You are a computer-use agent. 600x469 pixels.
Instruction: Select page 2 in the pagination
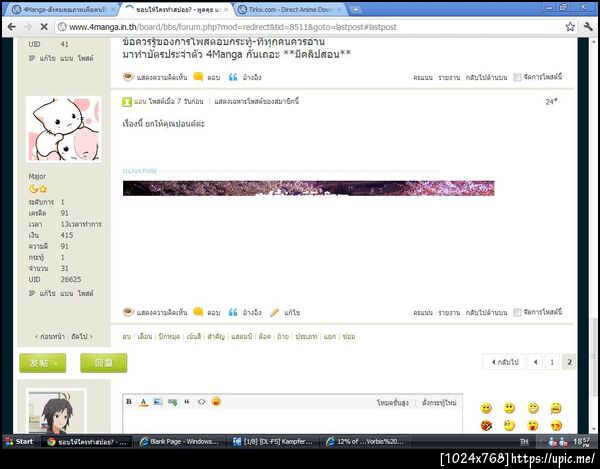coord(569,362)
